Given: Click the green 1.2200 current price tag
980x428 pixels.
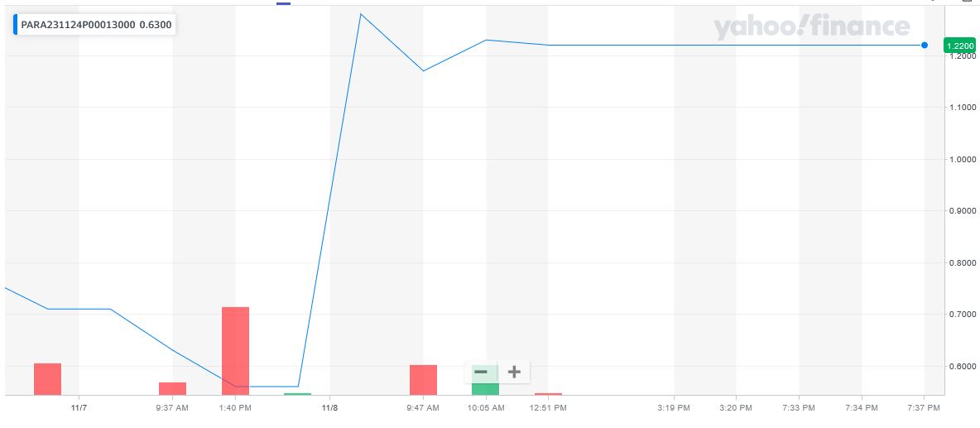Looking at the screenshot, I should pyautogui.click(x=958, y=46).
